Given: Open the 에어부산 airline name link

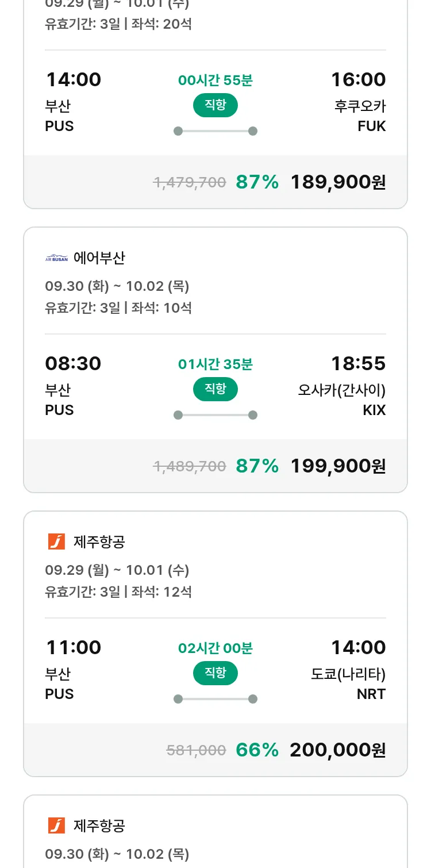Looking at the screenshot, I should click(99, 258).
